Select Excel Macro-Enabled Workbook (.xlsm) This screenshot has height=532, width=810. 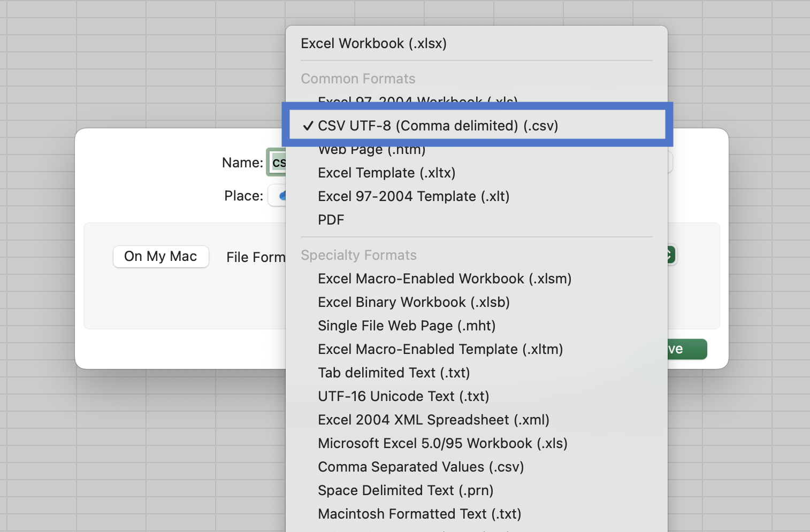pyautogui.click(x=444, y=279)
